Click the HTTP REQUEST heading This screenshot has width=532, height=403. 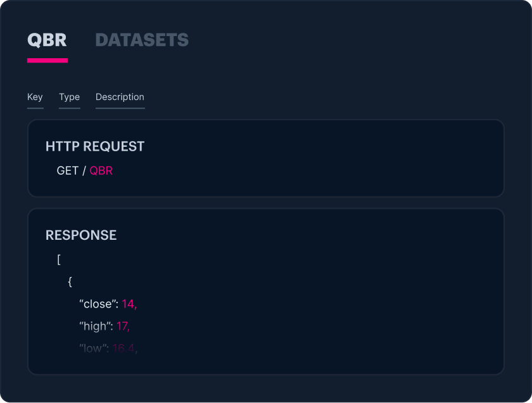click(95, 146)
